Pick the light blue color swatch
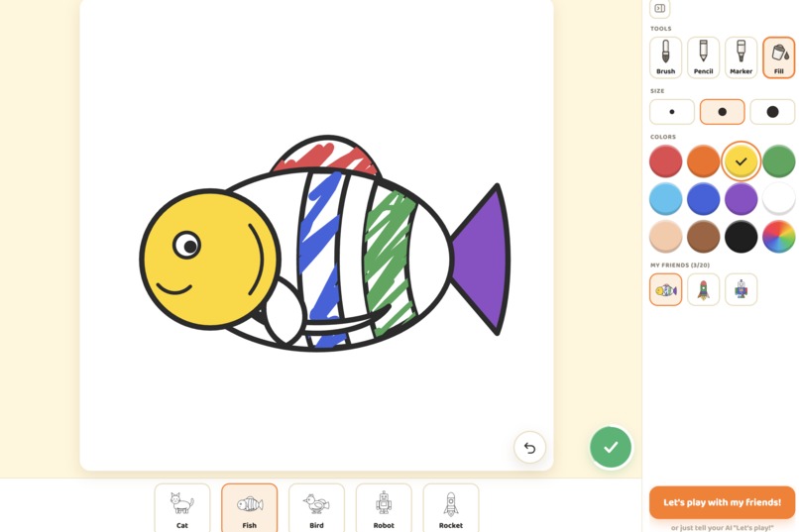 [x=665, y=199]
